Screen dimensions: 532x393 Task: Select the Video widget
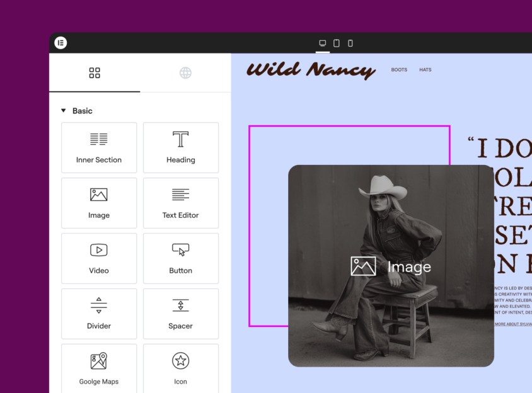(x=99, y=258)
